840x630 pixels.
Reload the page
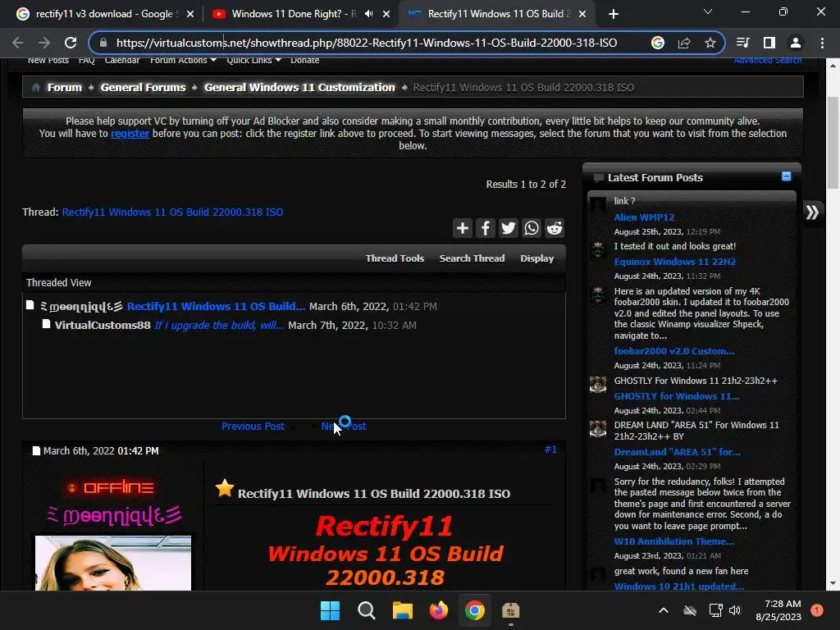[71, 43]
